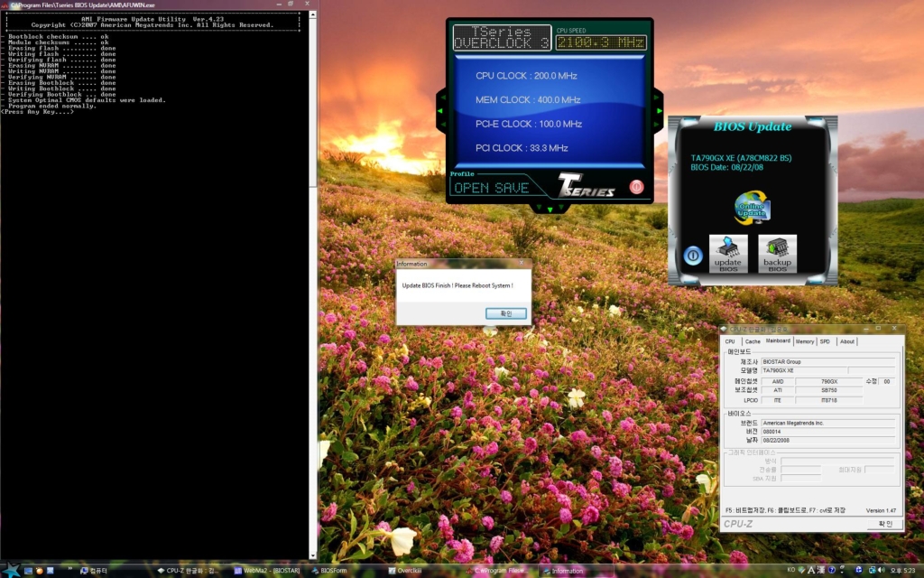
Task: Click the CPU CLOCK : 200.0 MHz line
Action: pyautogui.click(x=526, y=76)
